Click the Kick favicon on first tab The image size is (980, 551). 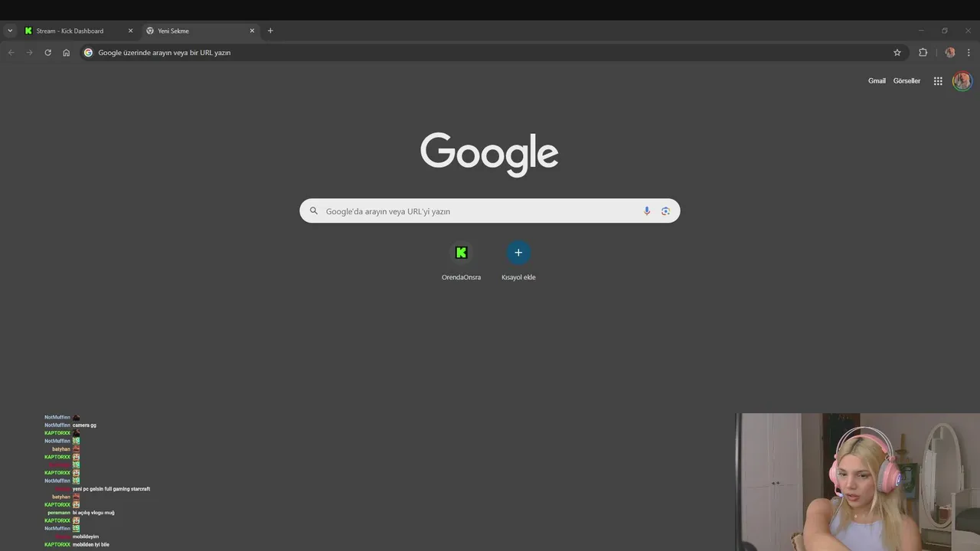tap(28, 31)
